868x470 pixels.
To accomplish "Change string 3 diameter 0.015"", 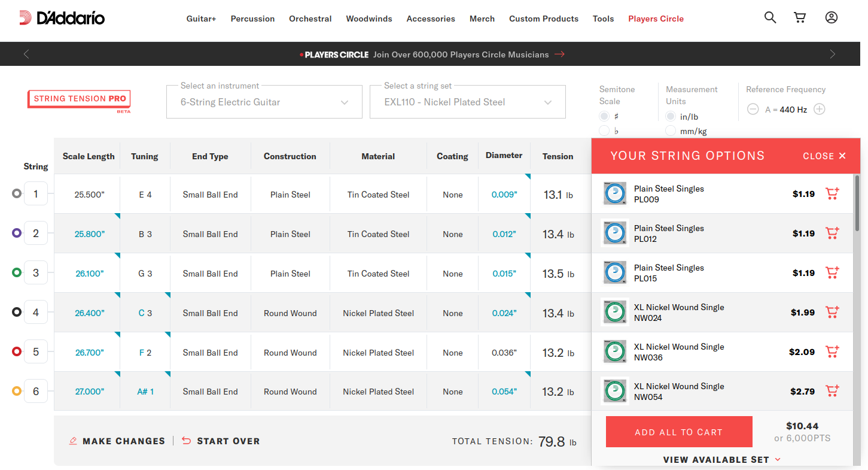I will [504, 274].
